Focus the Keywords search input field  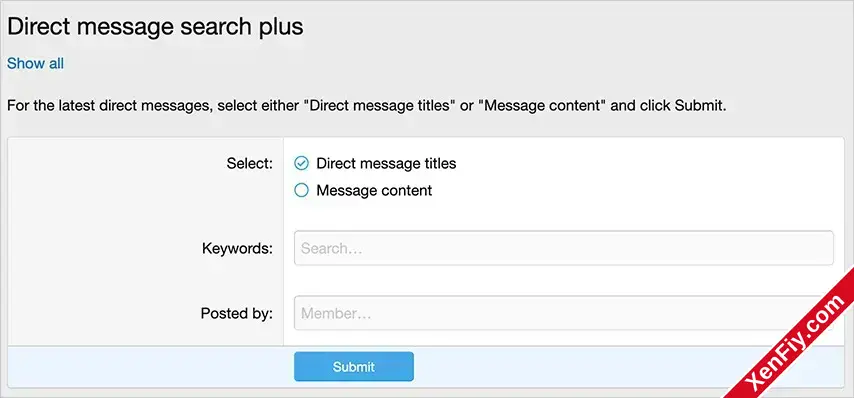coord(564,248)
